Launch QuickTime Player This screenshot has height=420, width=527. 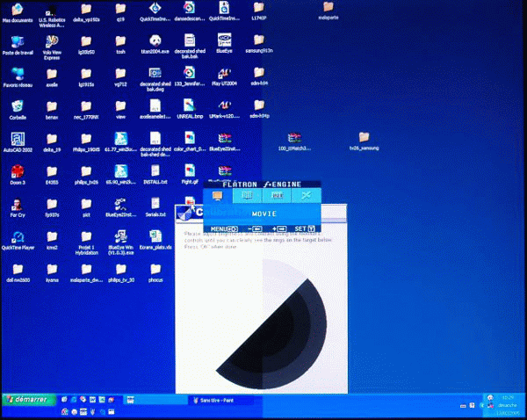(18, 241)
